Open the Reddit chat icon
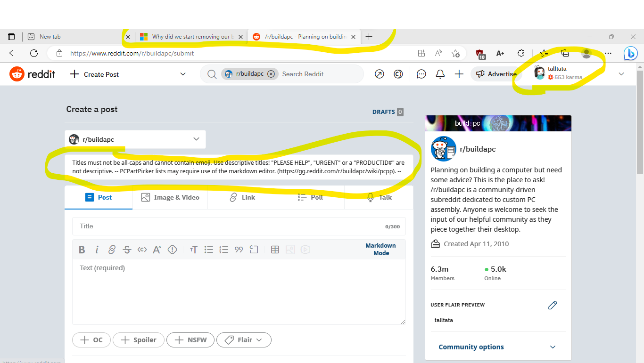Viewport: 644px width, 363px height. click(421, 74)
